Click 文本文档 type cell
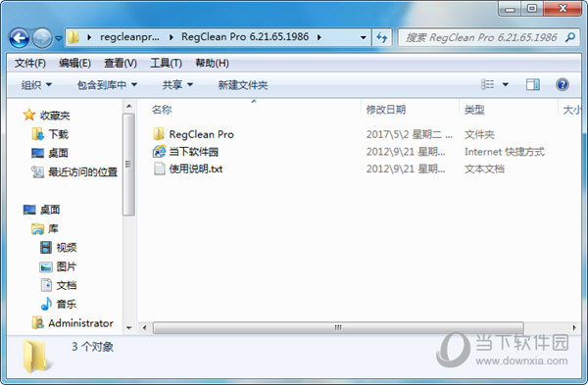Image resolution: width=588 pixels, height=385 pixels. 484,168
